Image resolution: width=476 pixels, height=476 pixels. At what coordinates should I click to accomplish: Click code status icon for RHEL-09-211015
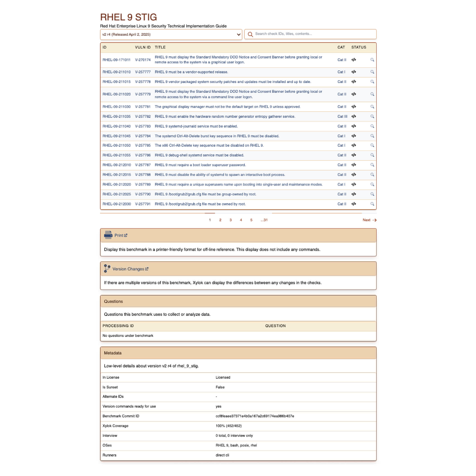point(354,82)
